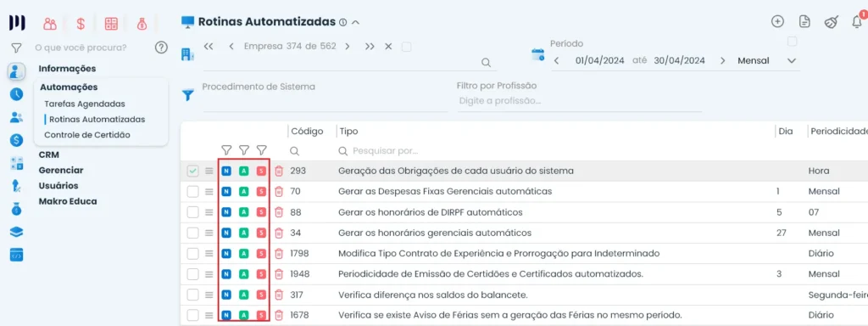Screen dimensions: 868x326
Task: Open Informações menu section
Action: pyautogui.click(x=68, y=69)
